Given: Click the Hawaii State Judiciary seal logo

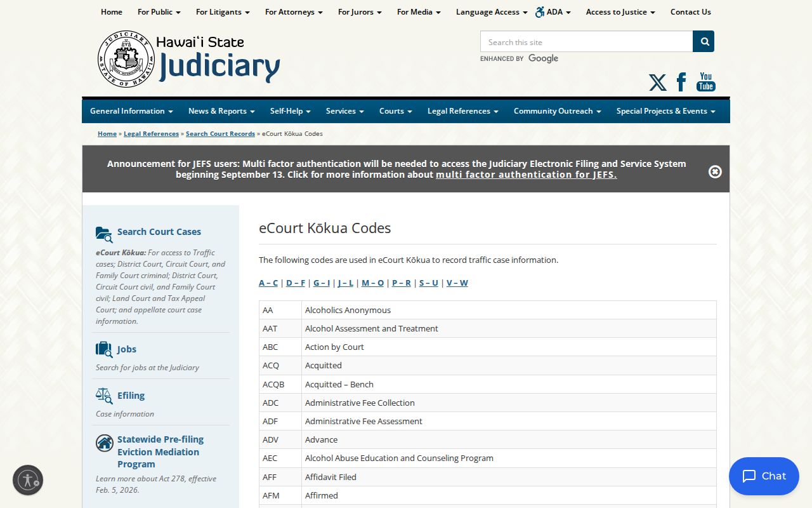Looking at the screenshot, I should point(126,59).
